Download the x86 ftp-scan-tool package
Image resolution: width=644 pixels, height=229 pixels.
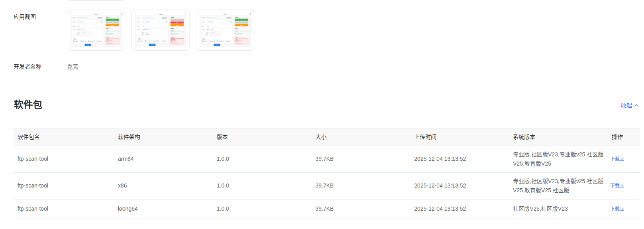[x=617, y=186]
